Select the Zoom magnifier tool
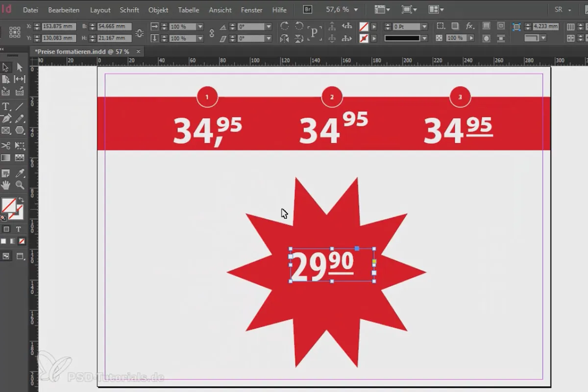588x392 pixels. [20, 185]
